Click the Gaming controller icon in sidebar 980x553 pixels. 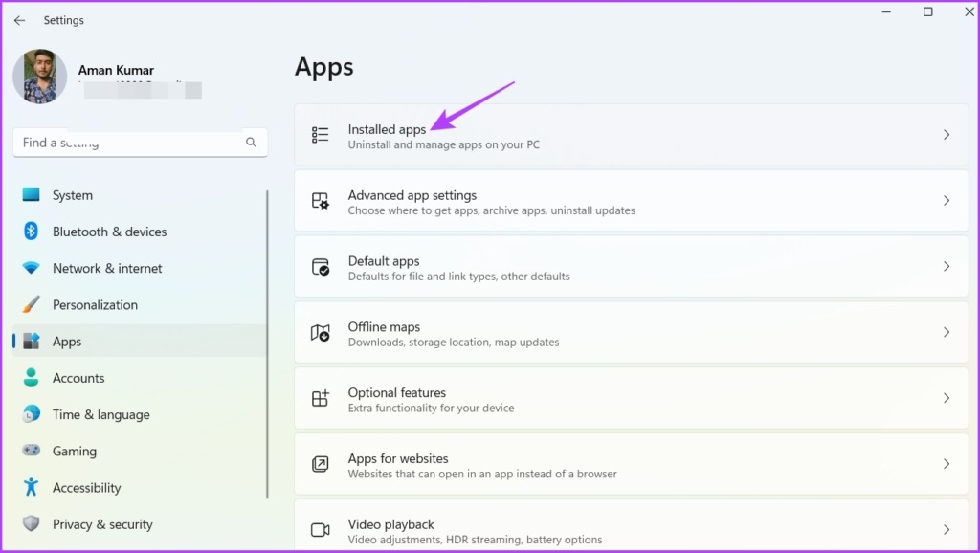(x=30, y=451)
